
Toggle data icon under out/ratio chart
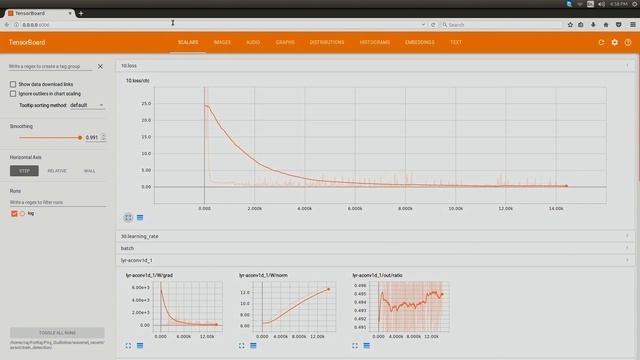pyautogui.click(x=367, y=345)
